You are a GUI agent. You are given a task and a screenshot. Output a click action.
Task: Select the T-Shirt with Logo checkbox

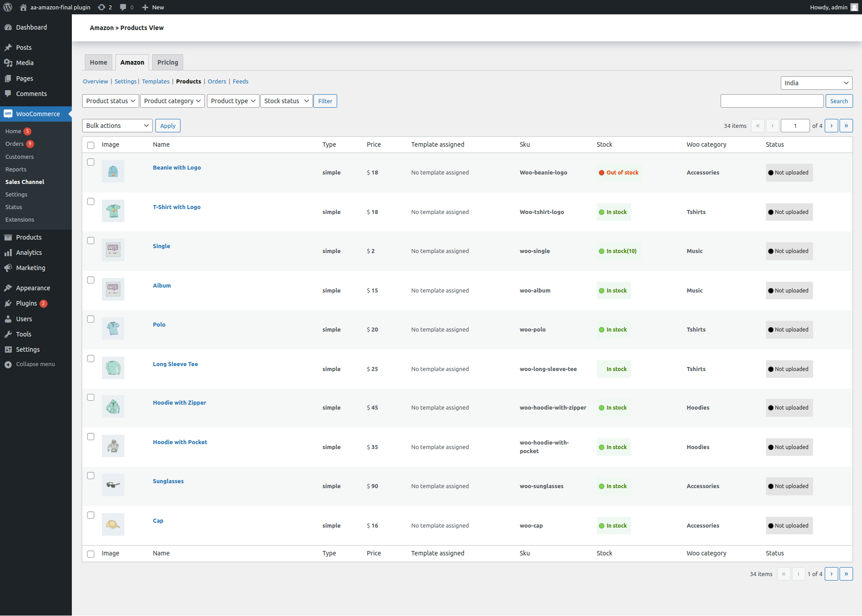click(x=91, y=201)
